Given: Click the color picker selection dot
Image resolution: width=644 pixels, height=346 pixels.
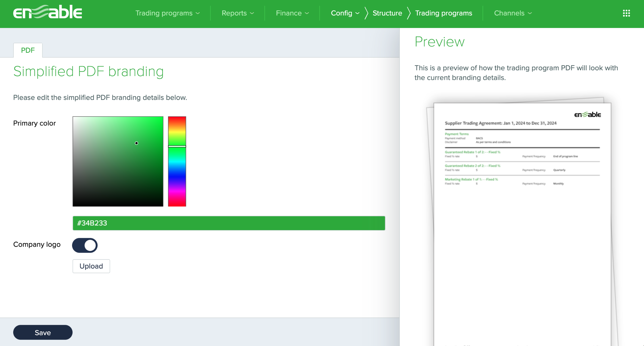Looking at the screenshot, I should (x=136, y=143).
